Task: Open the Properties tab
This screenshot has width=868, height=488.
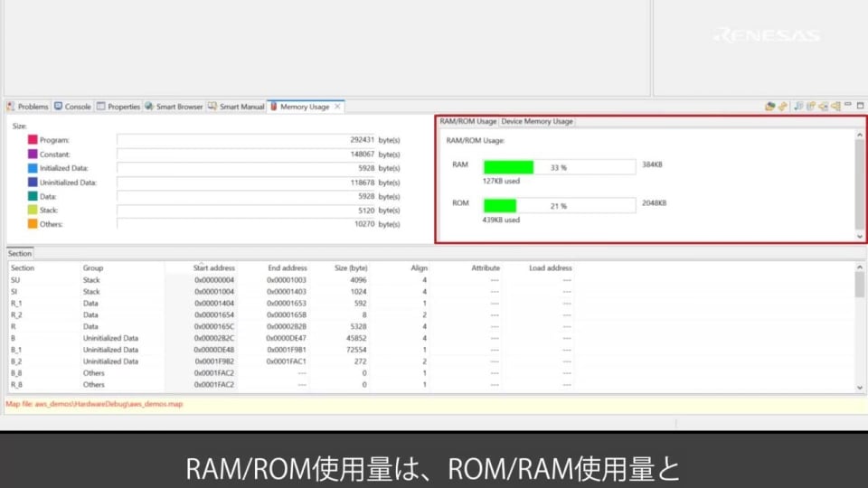Action: point(118,107)
